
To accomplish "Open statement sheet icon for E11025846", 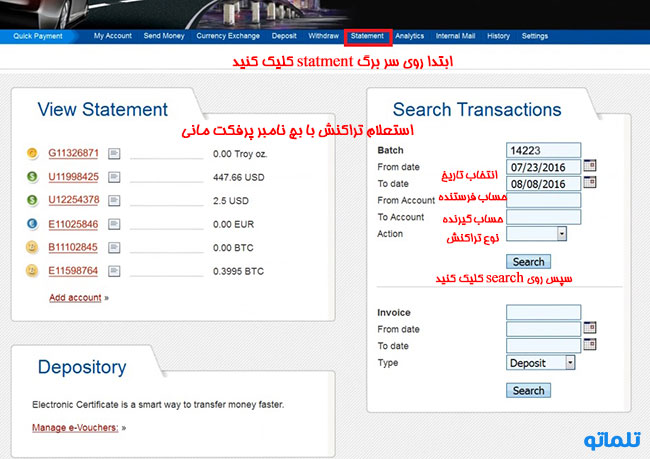I will 114,224.
